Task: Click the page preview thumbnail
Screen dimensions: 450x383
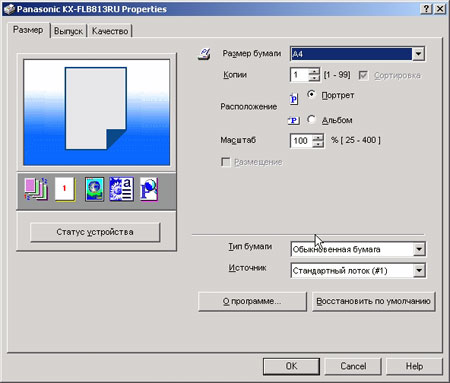Action: (x=97, y=112)
